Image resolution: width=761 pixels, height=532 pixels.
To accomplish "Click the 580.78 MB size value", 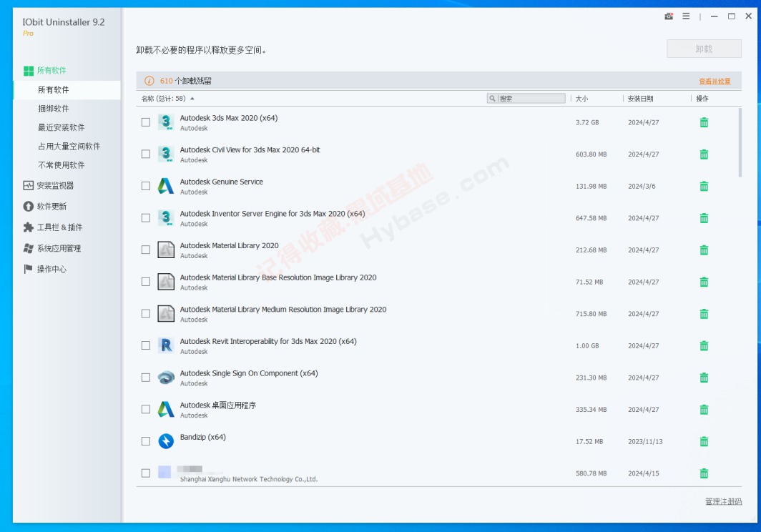I will click(x=591, y=473).
